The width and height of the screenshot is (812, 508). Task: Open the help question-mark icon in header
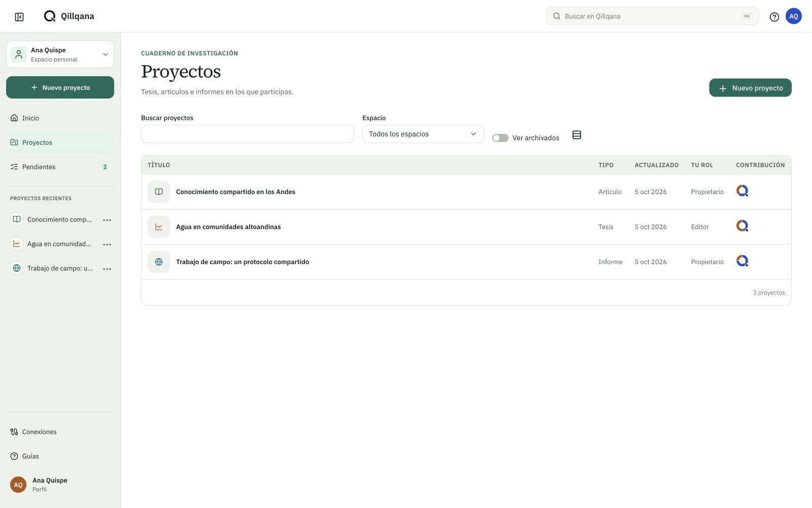[x=774, y=17]
